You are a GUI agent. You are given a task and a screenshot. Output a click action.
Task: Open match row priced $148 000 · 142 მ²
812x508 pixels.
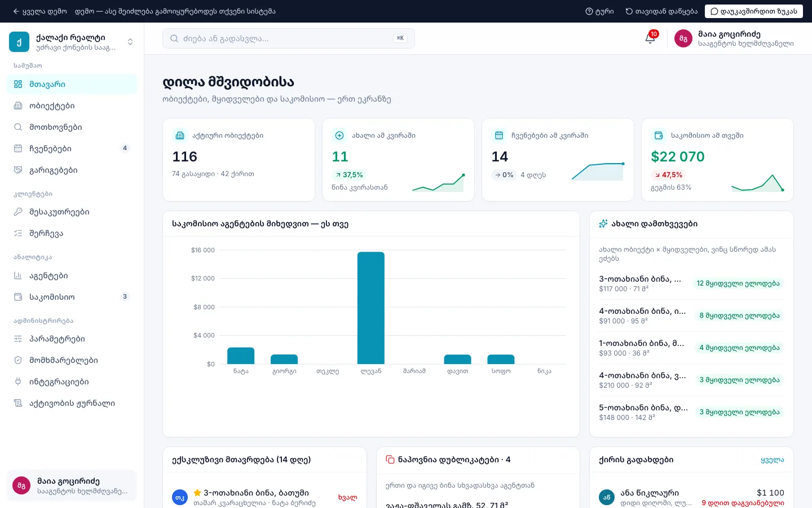click(x=691, y=412)
